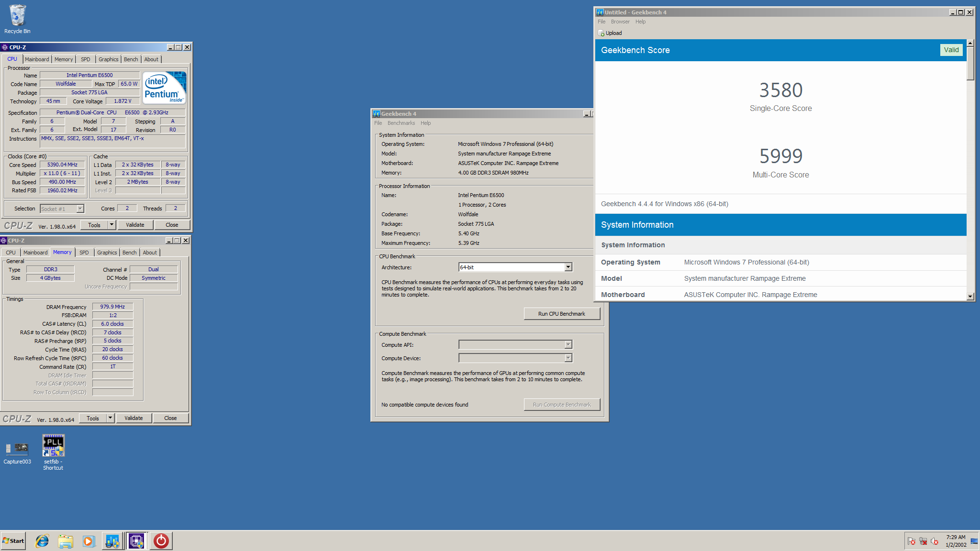Open Windows Explorer folder taskbar icon
Image resolution: width=980 pixels, height=551 pixels.
pos(66,541)
